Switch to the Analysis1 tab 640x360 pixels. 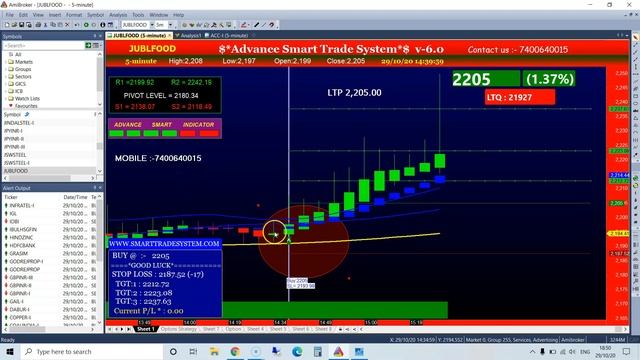click(188, 36)
